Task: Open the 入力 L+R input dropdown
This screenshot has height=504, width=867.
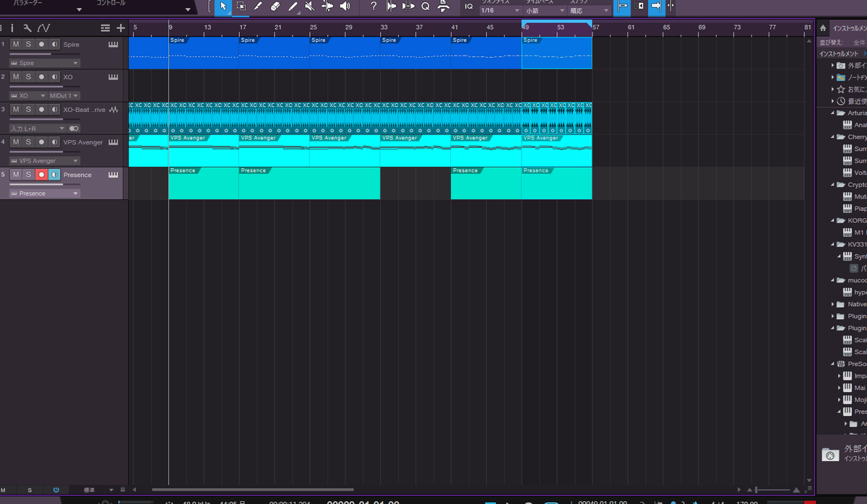Action: coord(38,128)
